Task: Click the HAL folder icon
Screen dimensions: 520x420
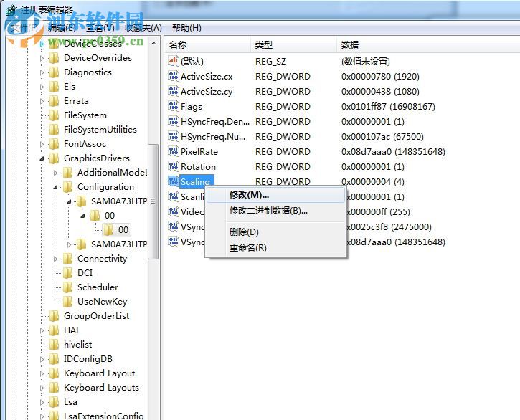Action: point(54,330)
